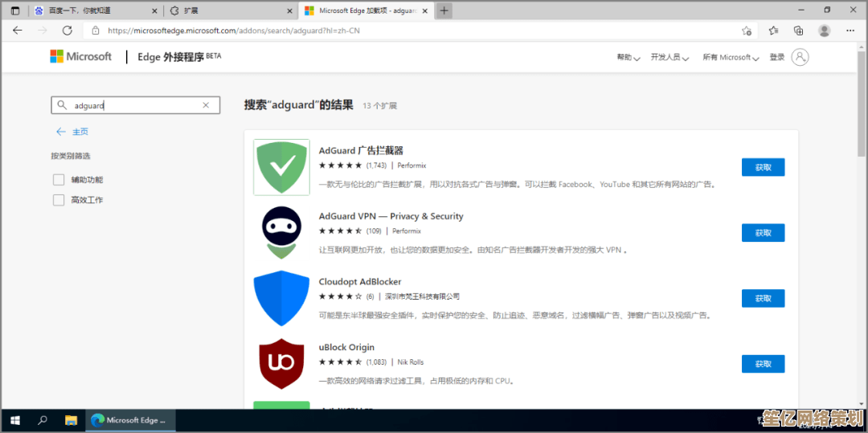Open the browser profile avatar
Screen dimensions: 868x433
(825, 31)
